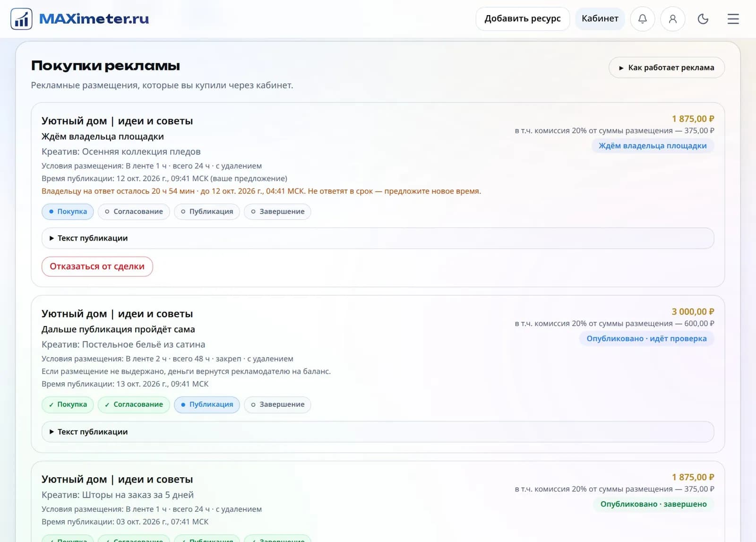Select active Публикация step in сатина card
The height and width of the screenshot is (542, 756).
pyautogui.click(x=207, y=404)
